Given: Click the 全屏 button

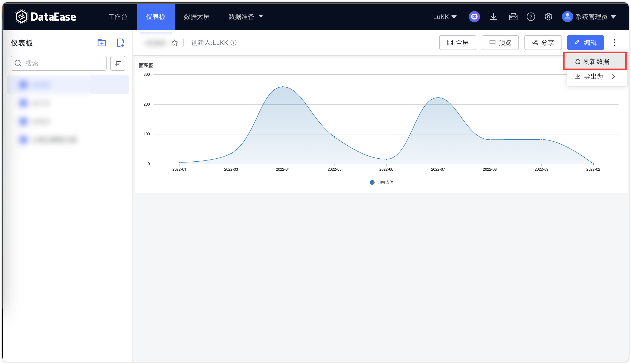Looking at the screenshot, I should pos(457,43).
